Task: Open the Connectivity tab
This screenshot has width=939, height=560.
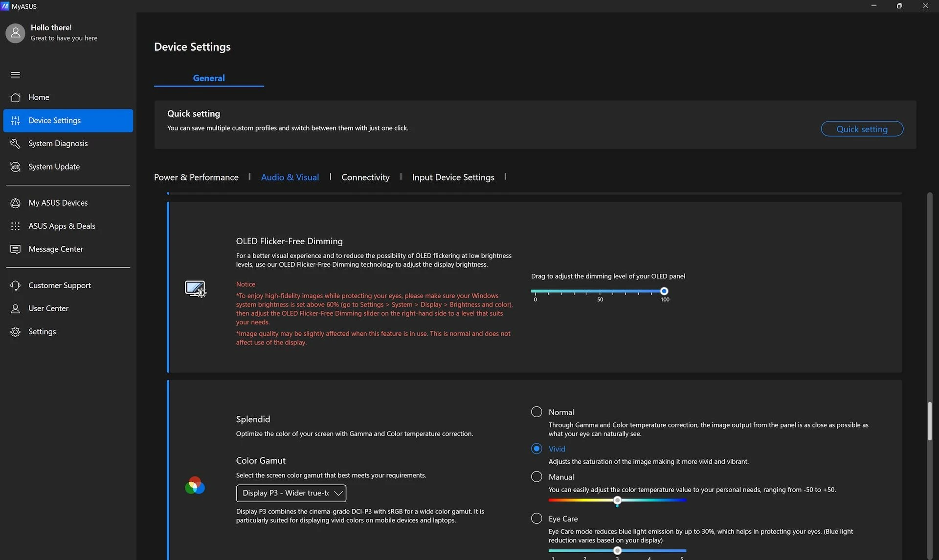Action: pos(365,177)
